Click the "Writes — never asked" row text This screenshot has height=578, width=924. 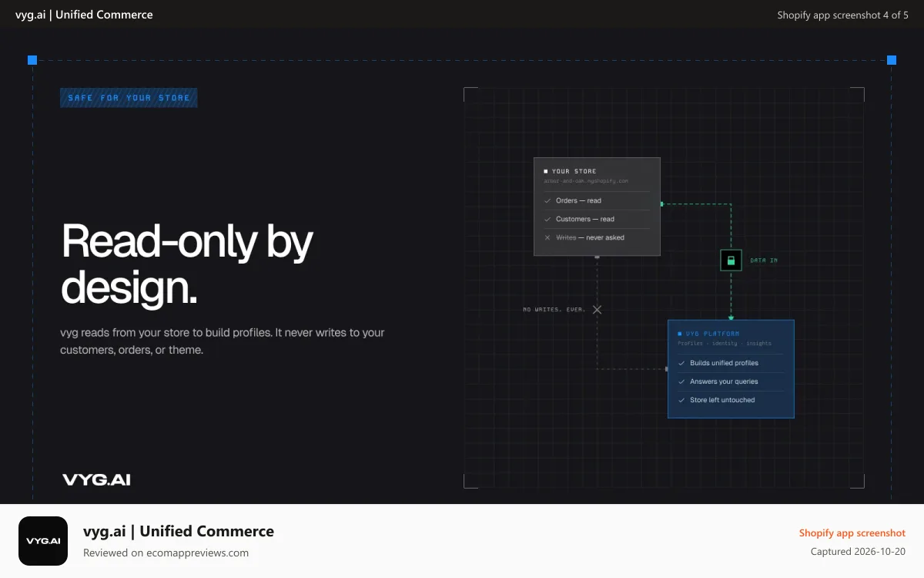590,237
